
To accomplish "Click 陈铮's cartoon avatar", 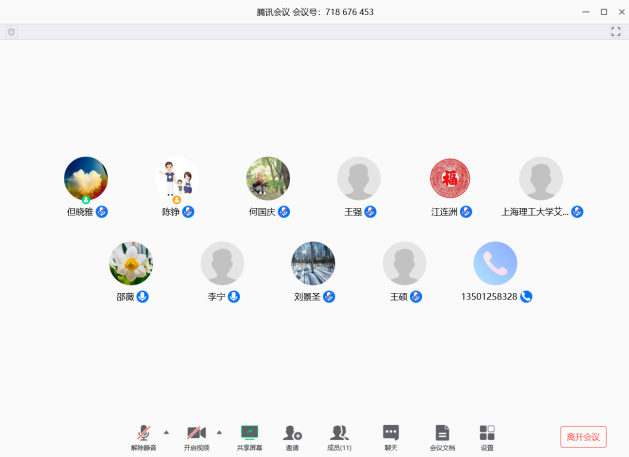I will pos(177,178).
